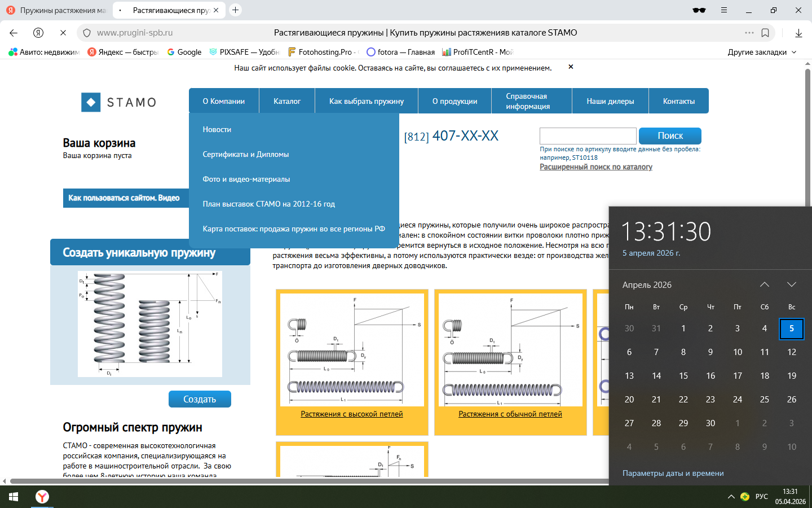
Task: Click the compression spring diagram image
Action: pyautogui.click(x=150, y=324)
